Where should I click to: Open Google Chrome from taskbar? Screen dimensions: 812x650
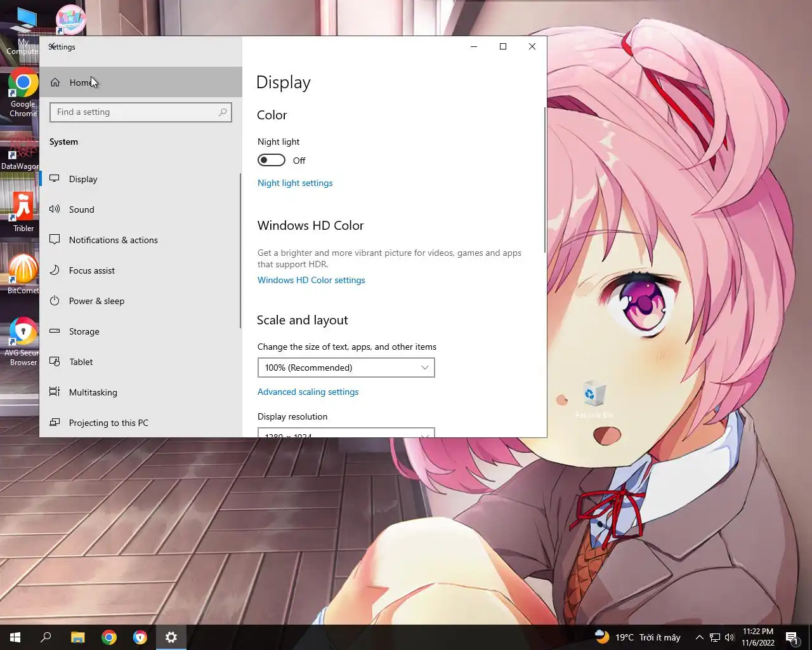109,637
